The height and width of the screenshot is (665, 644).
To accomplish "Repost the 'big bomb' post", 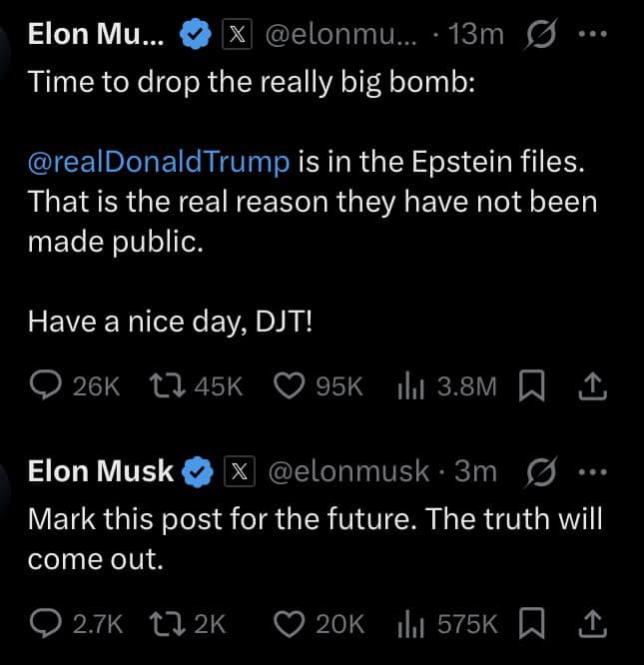I will click(x=164, y=386).
